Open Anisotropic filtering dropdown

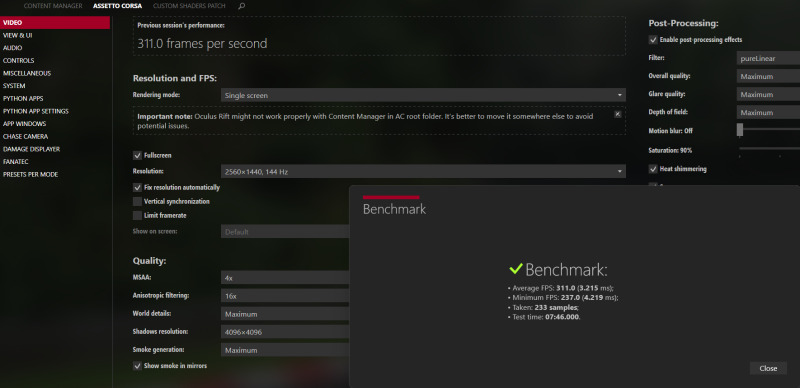click(x=285, y=296)
